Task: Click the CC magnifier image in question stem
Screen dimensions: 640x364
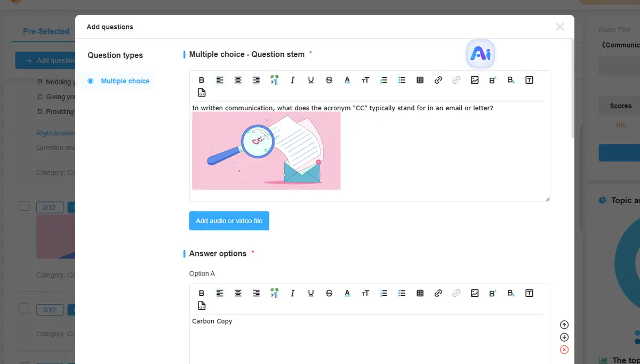Action: (x=266, y=151)
